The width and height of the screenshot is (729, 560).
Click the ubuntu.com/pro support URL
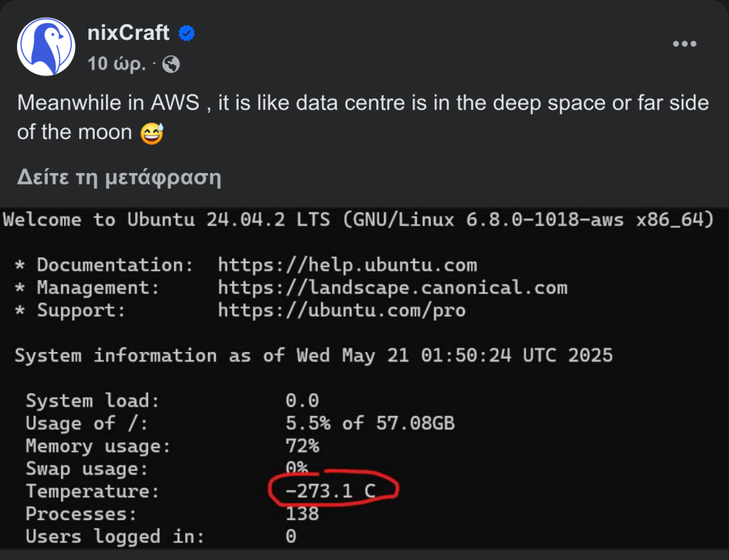point(341,311)
